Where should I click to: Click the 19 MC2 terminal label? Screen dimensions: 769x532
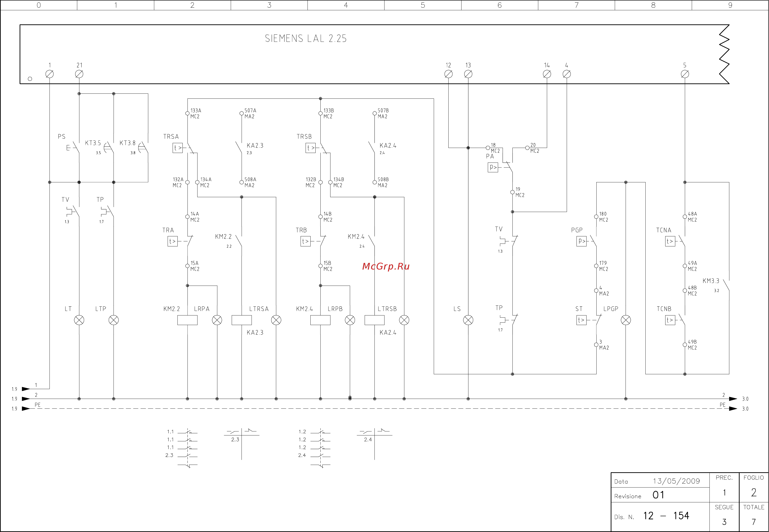pos(520,192)
